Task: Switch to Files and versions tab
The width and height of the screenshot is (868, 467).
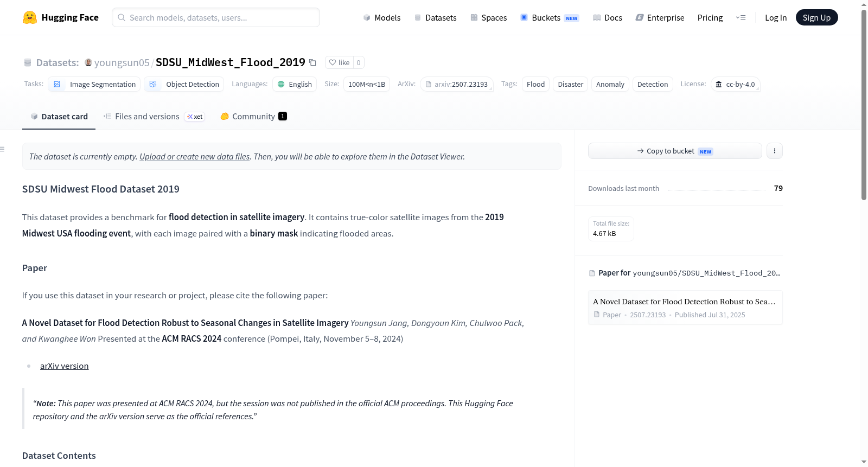Action: pos(154,117)
